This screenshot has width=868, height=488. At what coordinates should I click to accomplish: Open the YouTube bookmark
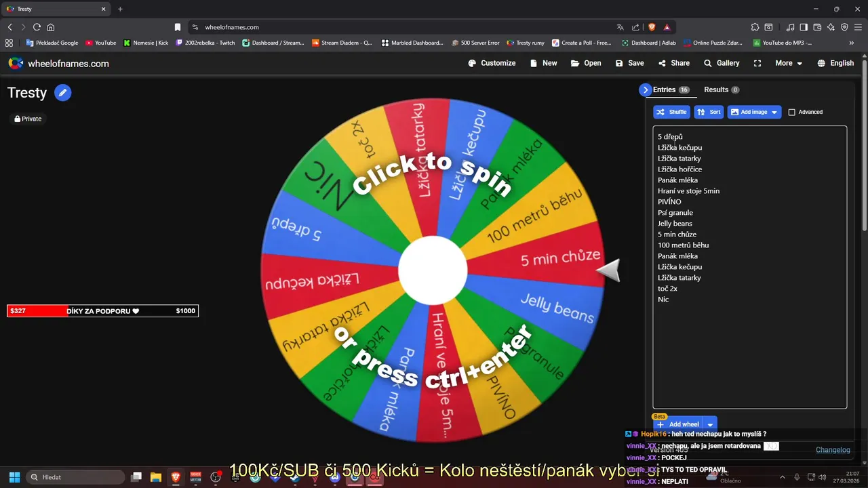click(100, 43)
